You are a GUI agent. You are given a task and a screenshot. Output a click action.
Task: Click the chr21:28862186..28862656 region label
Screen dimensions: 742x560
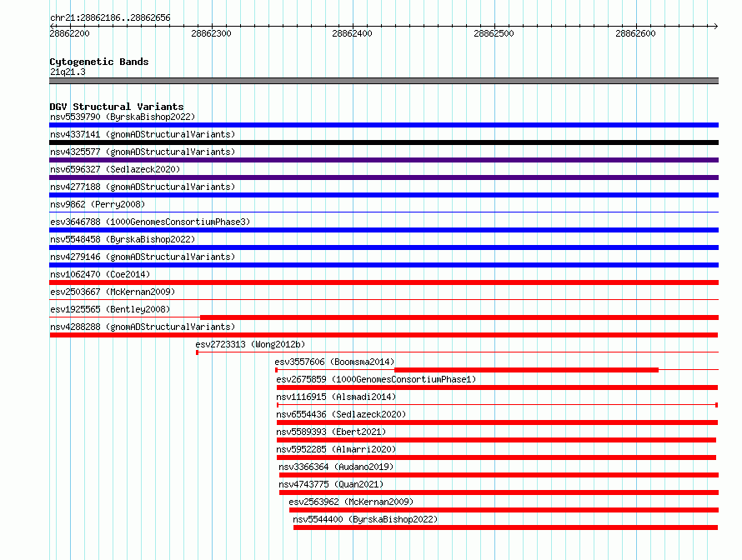pos(110,18)
